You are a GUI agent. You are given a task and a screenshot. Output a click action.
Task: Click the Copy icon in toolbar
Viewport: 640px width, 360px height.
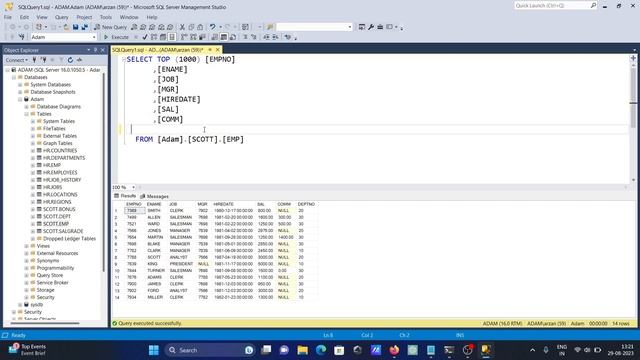pyautogui.click(x=191, y=27)
